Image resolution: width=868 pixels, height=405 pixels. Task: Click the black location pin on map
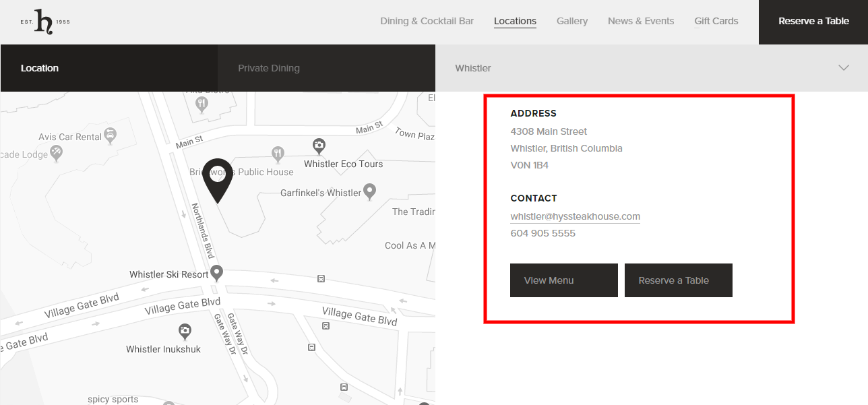(218, 179)
